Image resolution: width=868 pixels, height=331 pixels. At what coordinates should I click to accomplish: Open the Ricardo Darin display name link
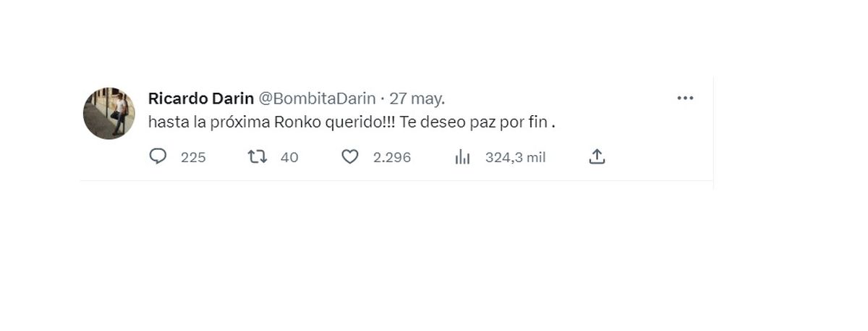[201, 99]
